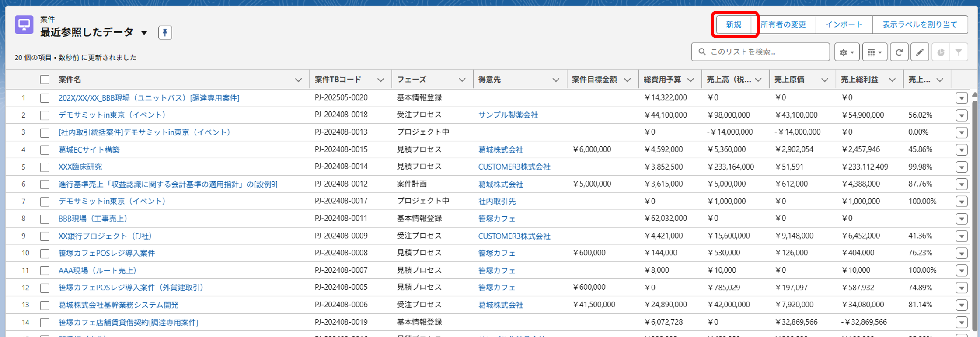Viewport: 980px width, 337px height.
Task: Toggle the select-all checkbox in header
Action: click(45, 80)
